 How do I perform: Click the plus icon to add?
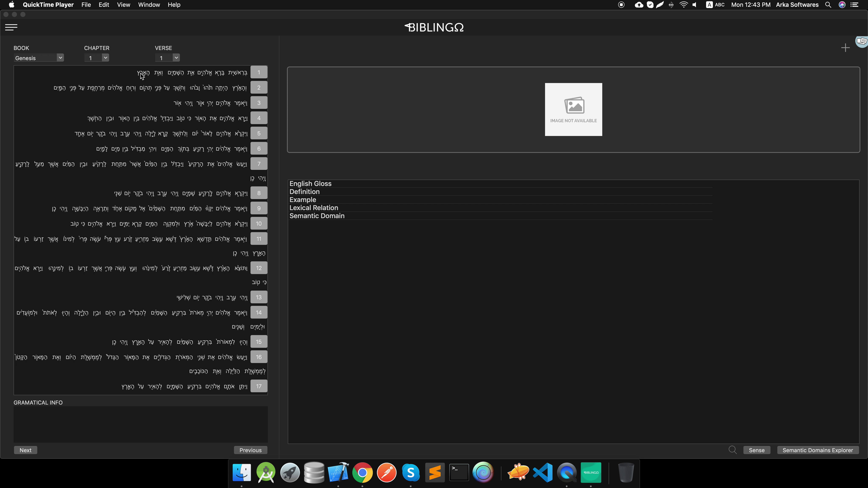point(845,48)
